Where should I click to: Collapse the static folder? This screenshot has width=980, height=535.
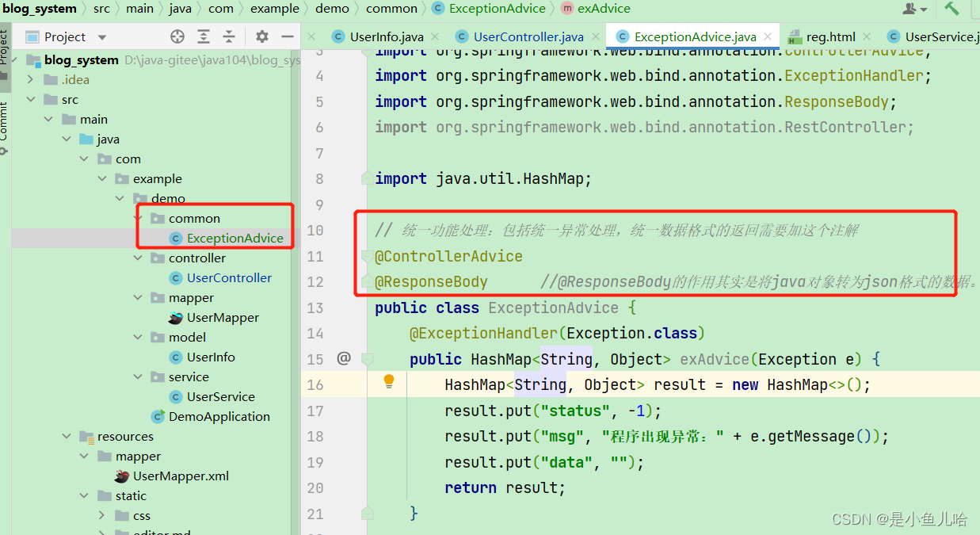click(85, 496)
